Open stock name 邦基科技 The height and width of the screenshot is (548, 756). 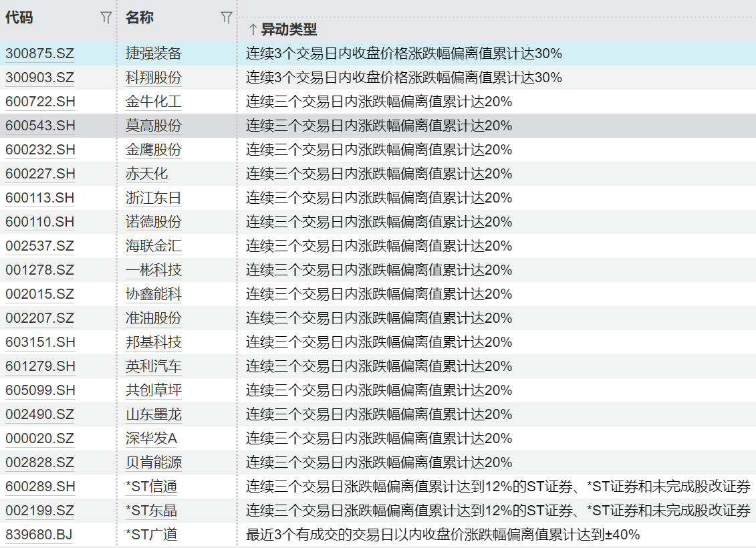[153, 343]
